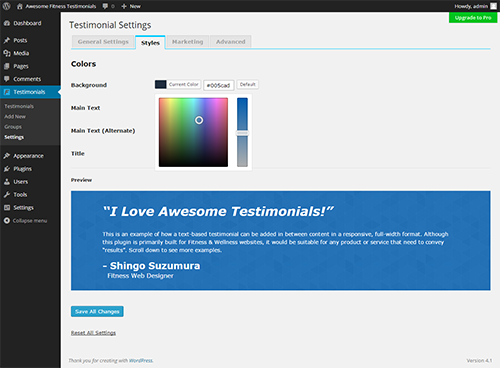
Task: Click the Posts pin icon
Action: [x=7, y=40]
